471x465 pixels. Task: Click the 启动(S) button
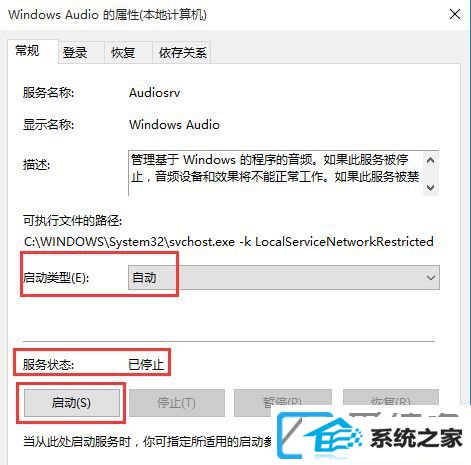72,403
